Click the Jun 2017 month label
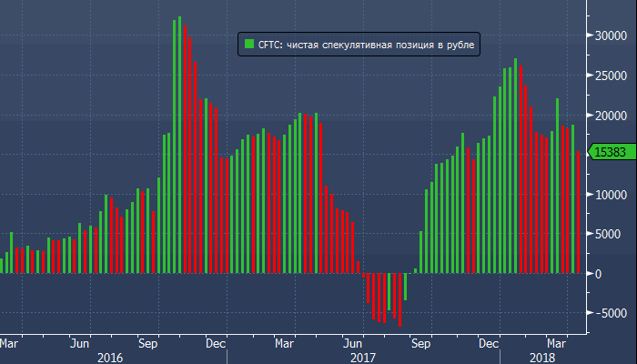 [x=353, y=344]
